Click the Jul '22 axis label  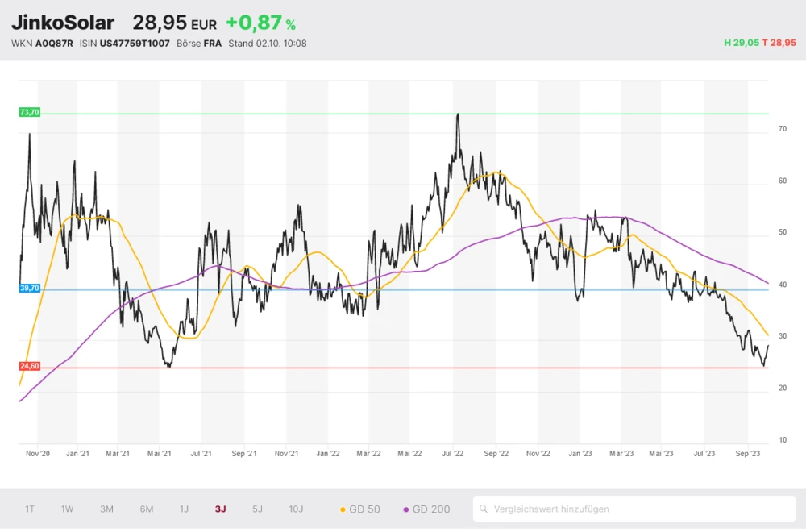click(451, 454)
